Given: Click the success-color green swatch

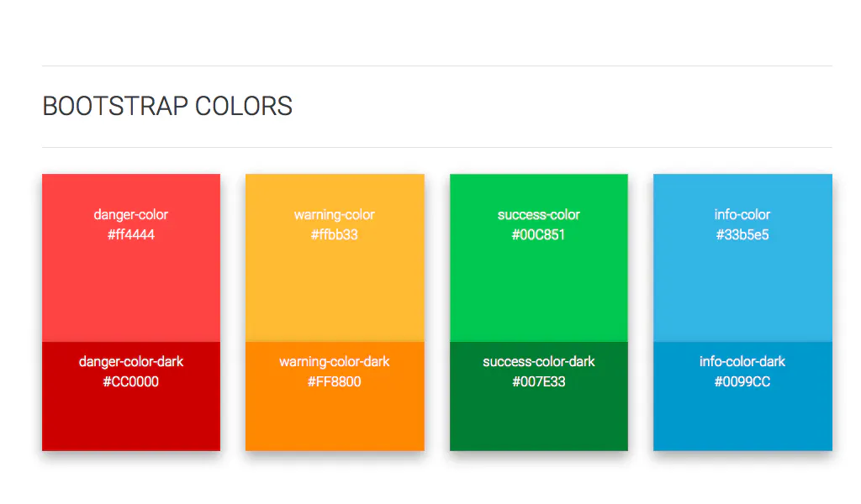Looking at the screenshot, I should [539, 258].
